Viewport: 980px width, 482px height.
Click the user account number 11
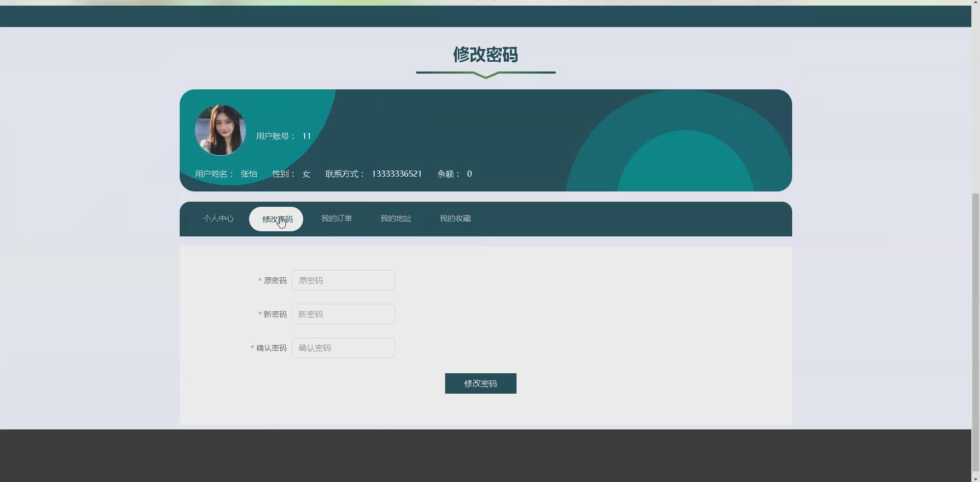(307, 136)
